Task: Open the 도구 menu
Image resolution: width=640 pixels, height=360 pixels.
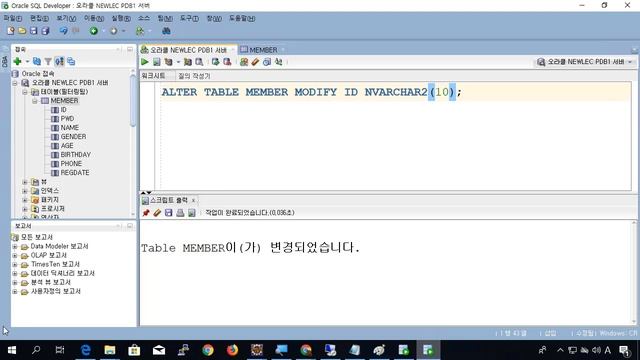Action: coord(189,18)
